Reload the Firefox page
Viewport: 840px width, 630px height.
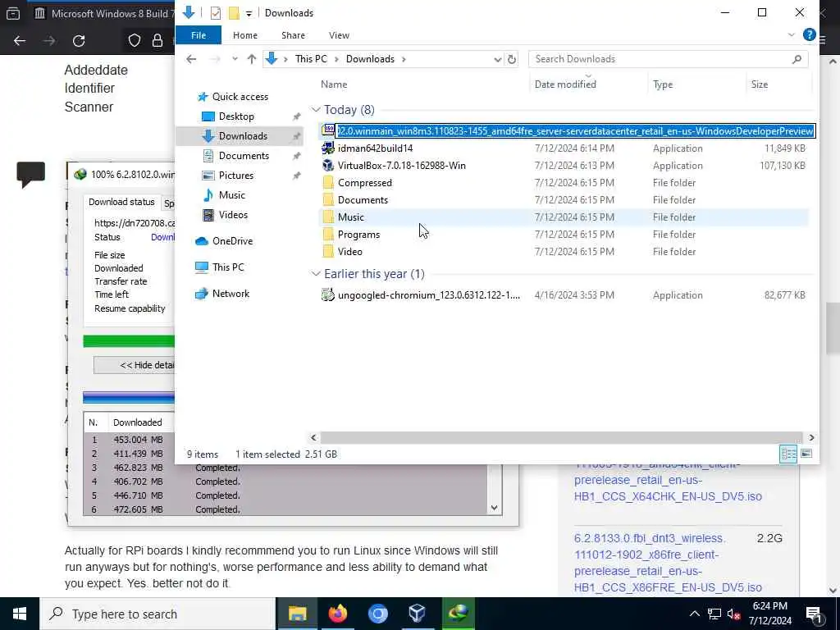coord(79,41)
